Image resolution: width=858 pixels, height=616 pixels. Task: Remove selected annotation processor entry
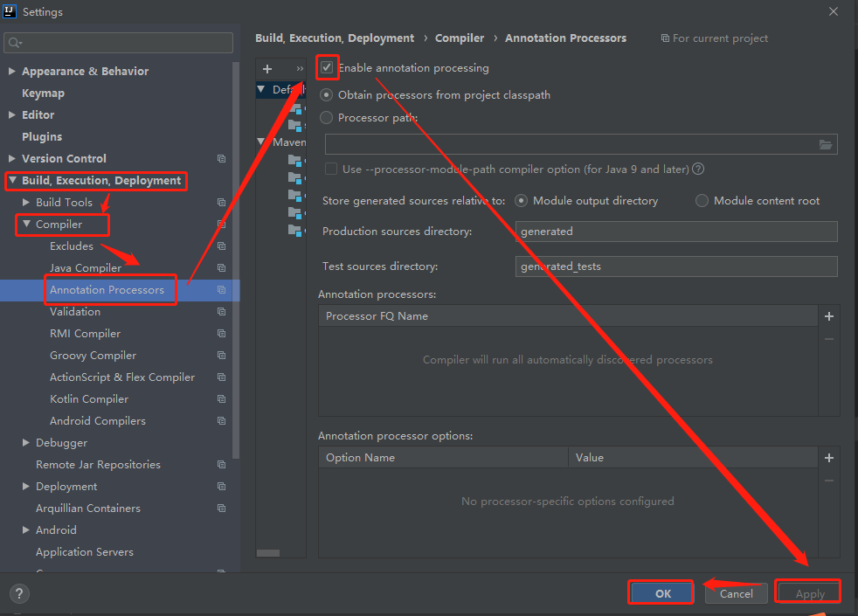pyautogui.click(x=829, y=339)
